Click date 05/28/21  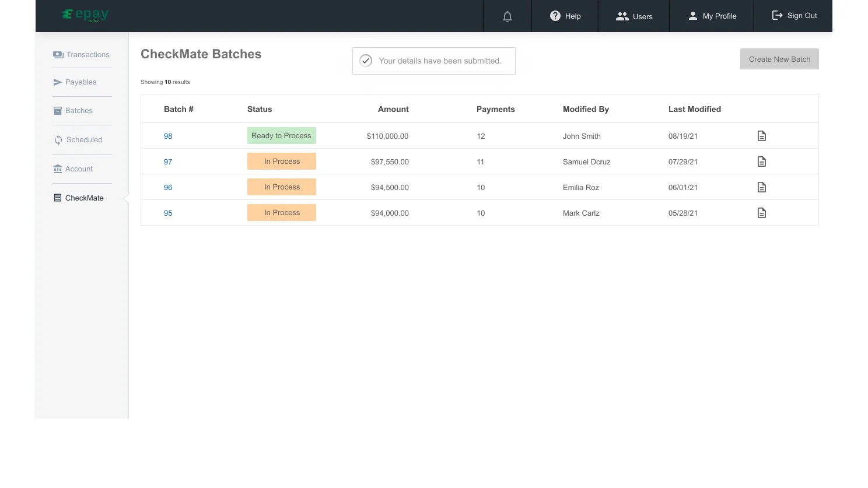(683, 213)
